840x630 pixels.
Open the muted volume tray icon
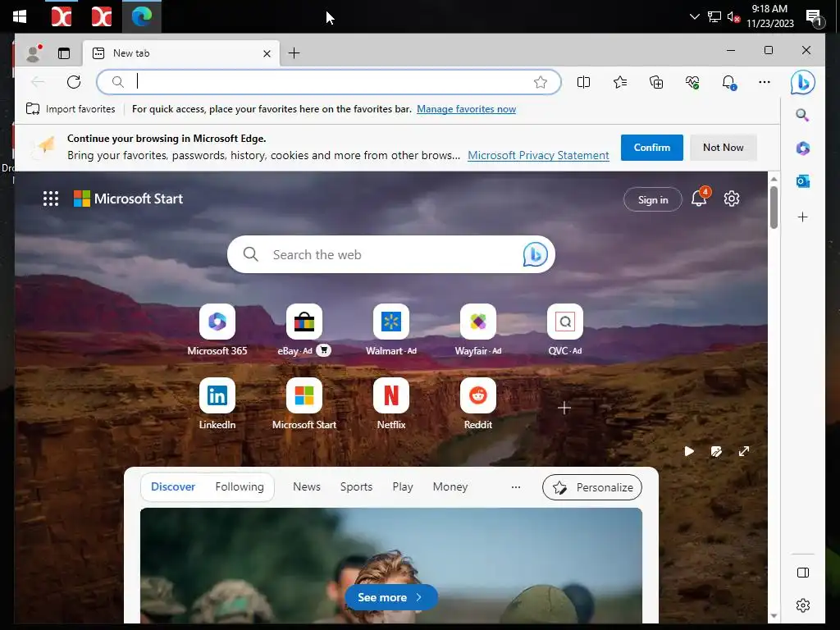pyautogui.click(x=733, y=17)
